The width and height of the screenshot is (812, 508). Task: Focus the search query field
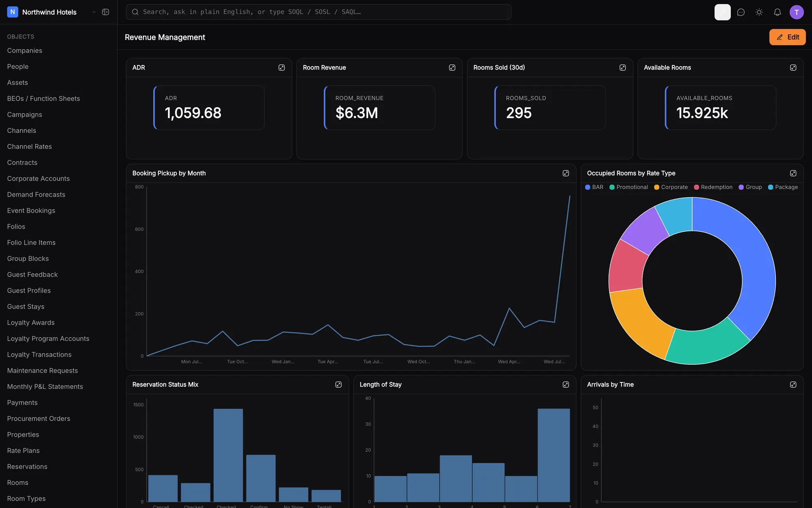[319, 12]
